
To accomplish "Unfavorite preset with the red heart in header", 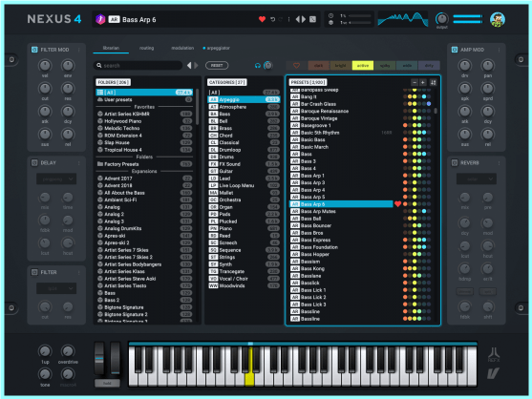I will click(x=262, y=19).
